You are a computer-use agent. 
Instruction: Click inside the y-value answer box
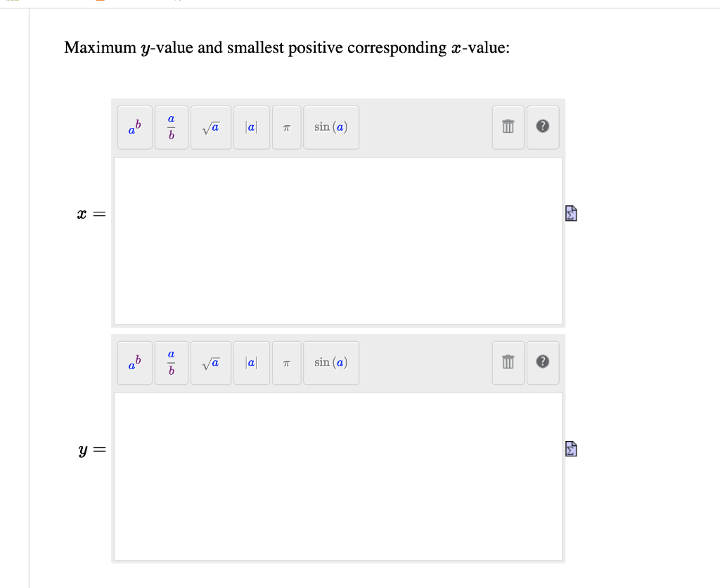pos(337,475)
